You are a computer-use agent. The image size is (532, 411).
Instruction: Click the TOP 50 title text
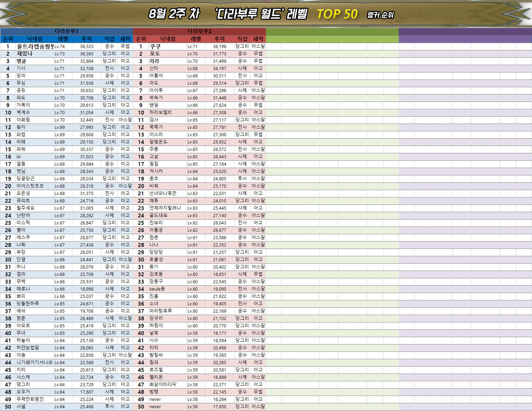(337, 14)
